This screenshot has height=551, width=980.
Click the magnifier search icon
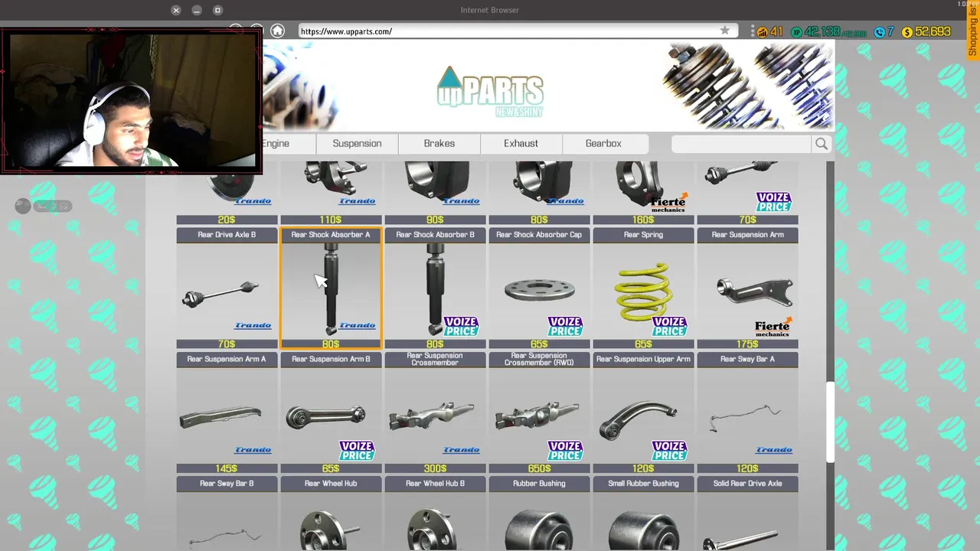click(822, 144)
